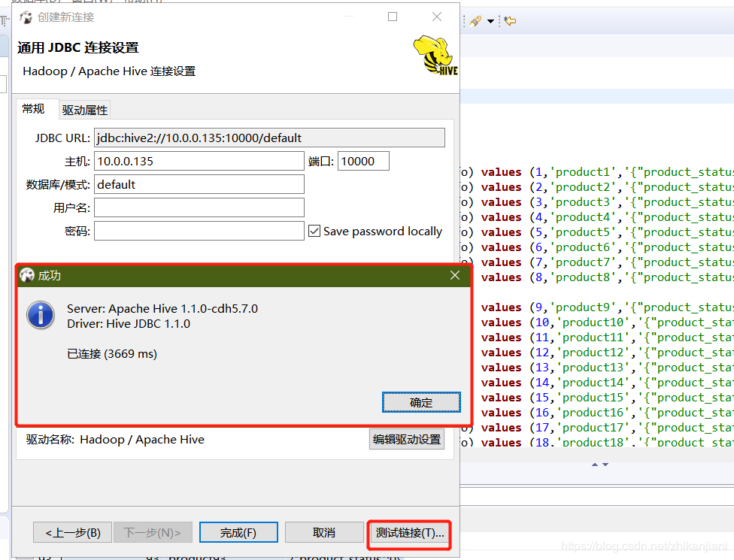734x560 pixels.
Task: Click the SQL line with values (3,'product3'
Action: pos(597,202)
